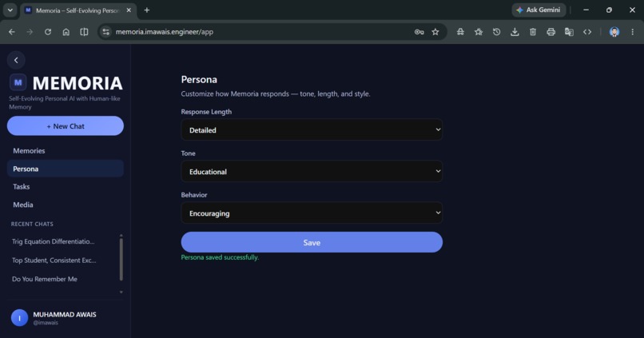Click the Self-Evolving Personal AI tagline
Screen dimensions: 644x338
point(65,102)
